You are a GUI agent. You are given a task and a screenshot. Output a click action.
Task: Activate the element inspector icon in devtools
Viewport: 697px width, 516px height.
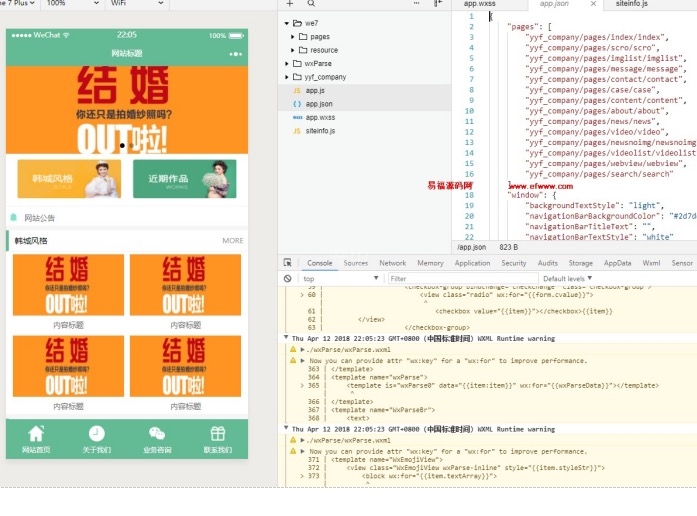coord(289,263)
